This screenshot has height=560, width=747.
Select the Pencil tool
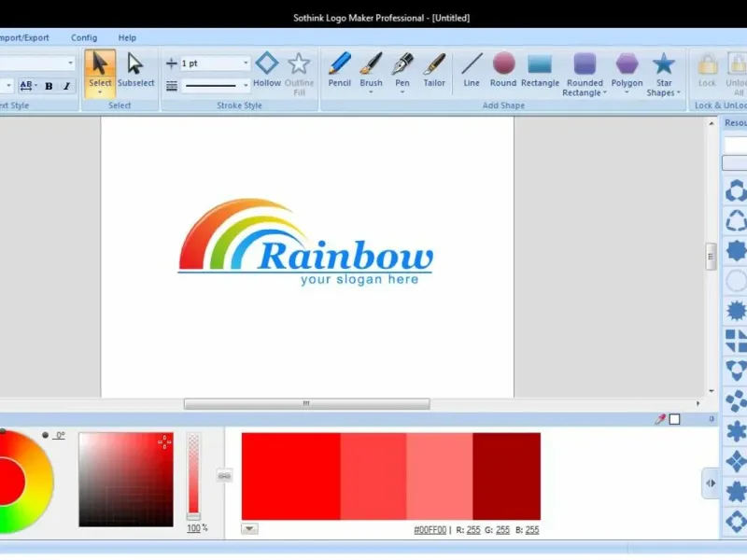point(339,69)
